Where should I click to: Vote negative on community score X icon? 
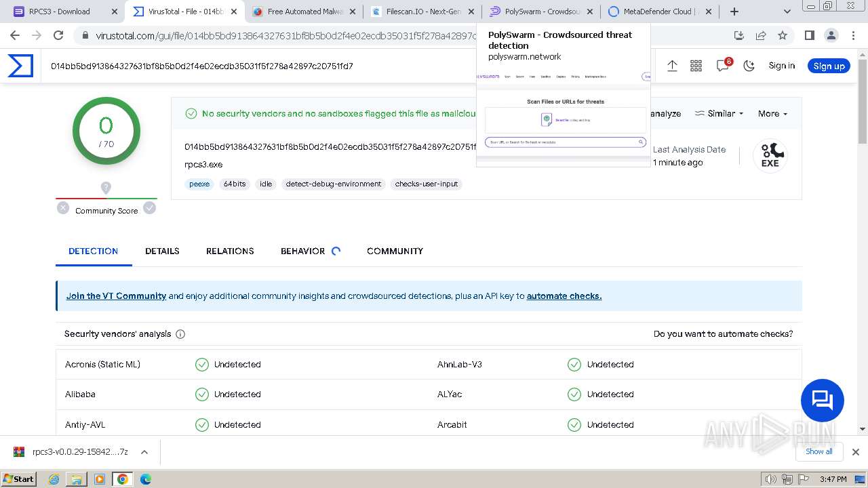coord(63,208)
